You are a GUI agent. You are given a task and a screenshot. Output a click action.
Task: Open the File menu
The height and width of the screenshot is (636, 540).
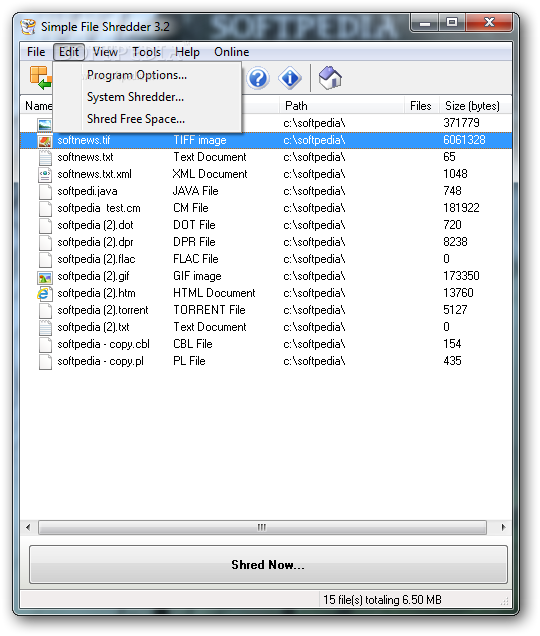(36, 52)
